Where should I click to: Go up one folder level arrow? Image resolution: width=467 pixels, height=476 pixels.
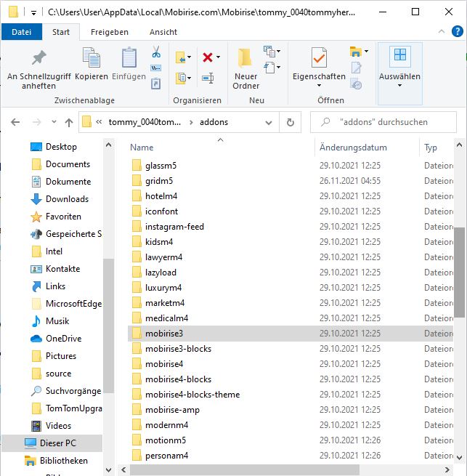point(69,122)
